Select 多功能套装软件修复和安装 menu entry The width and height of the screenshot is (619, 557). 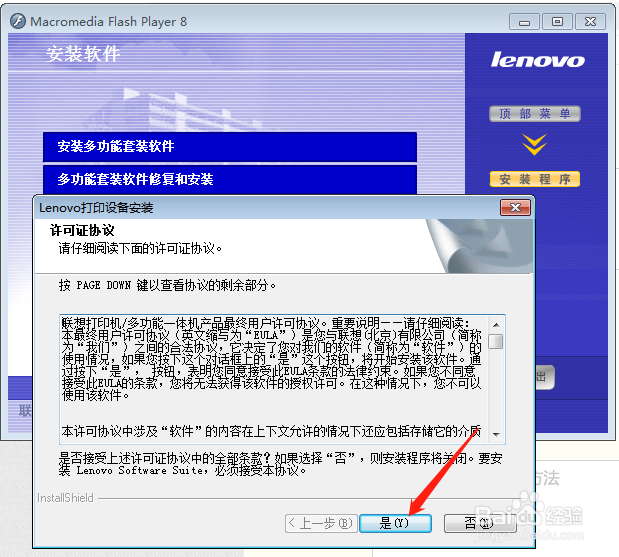coord(230,180)
